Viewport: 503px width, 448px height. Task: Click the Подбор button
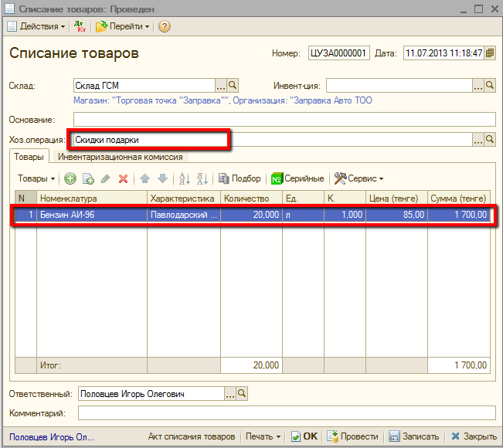pyautogui.click(x=240, y=178)
